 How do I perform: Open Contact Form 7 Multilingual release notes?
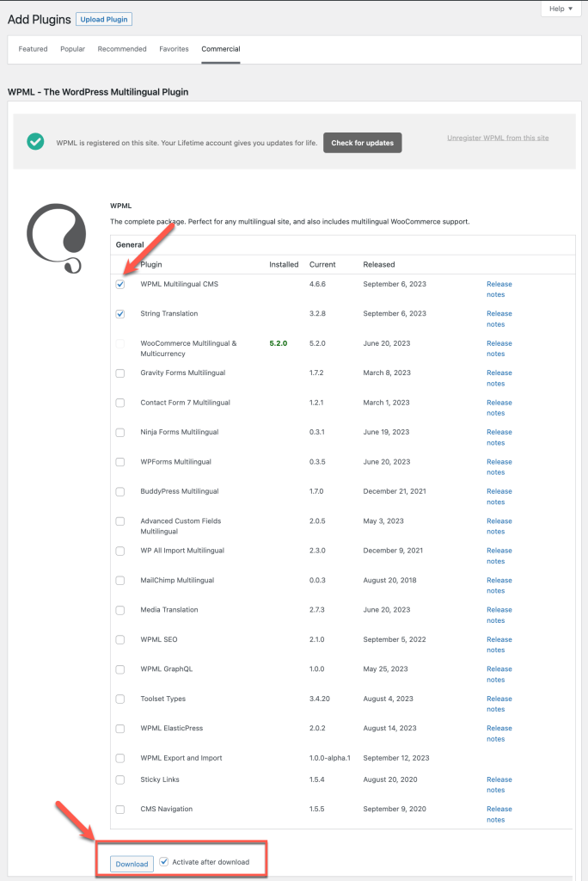click(x=499, y=408)
